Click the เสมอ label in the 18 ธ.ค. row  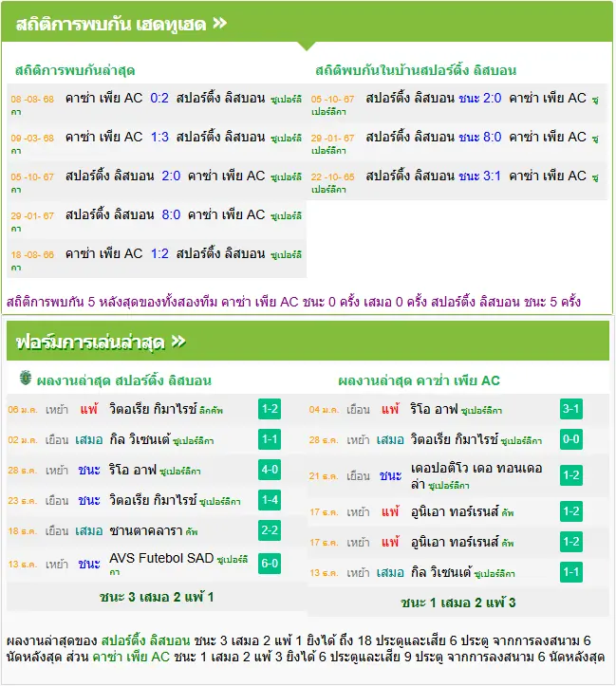pos(89,530)
